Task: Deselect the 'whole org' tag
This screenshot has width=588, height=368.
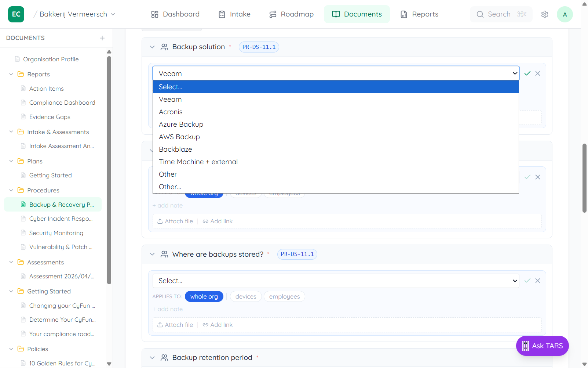Action: click(x=204, y=296)
